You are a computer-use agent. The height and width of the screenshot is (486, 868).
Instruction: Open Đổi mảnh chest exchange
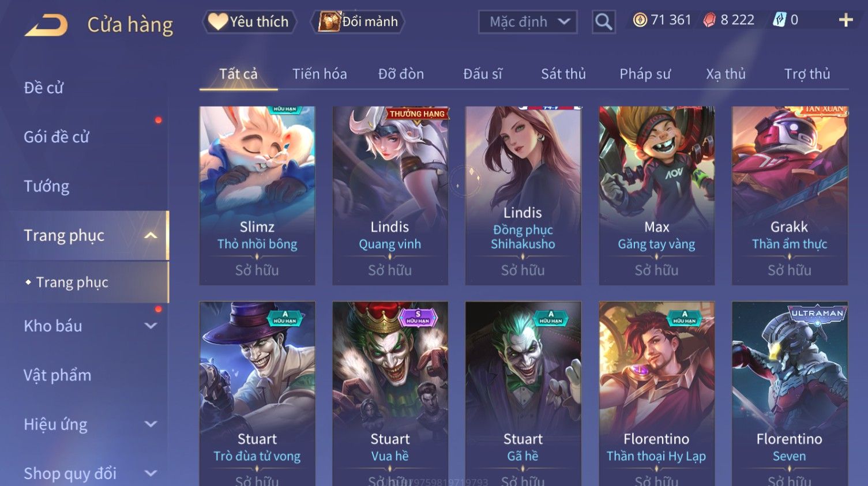point(358,22)
